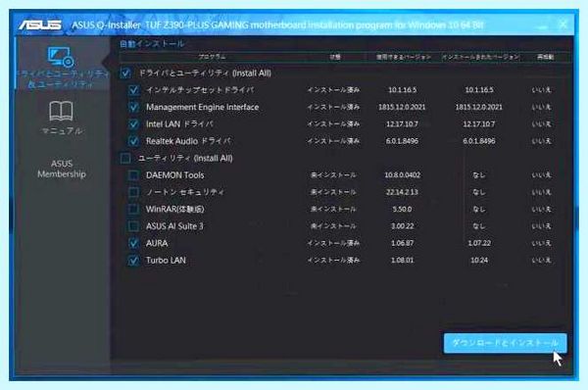Select the Turbo LAN program name
The image size is (588, 390).
tap(166, 261)
